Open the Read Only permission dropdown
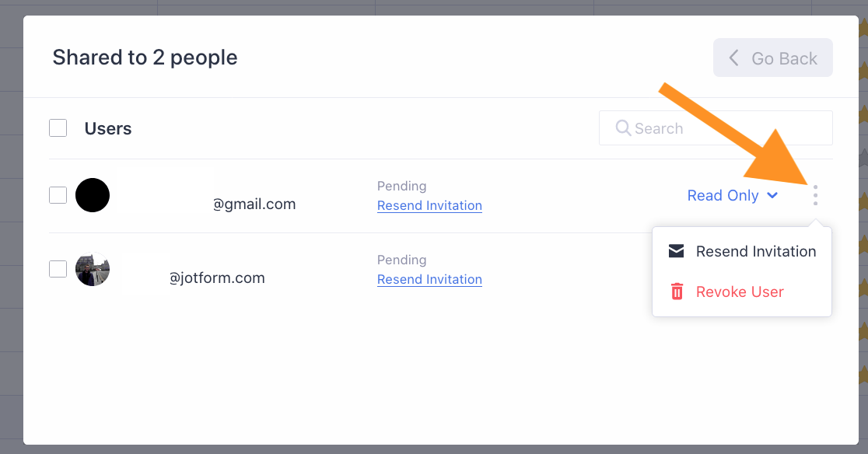Viewport: 868px width, 454px height. (723, 195)
